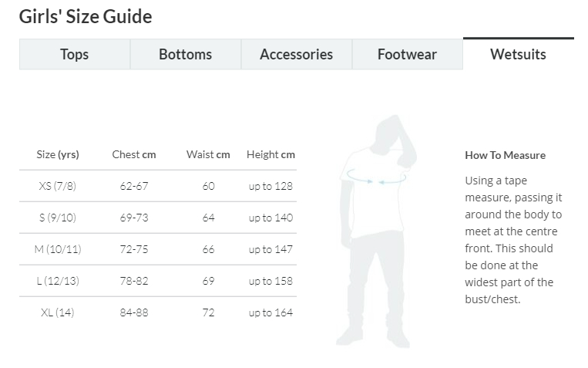This screenshot has width=588, height=368.
Task: Click the blue chest measuring arrows
Action: point(375,179)
